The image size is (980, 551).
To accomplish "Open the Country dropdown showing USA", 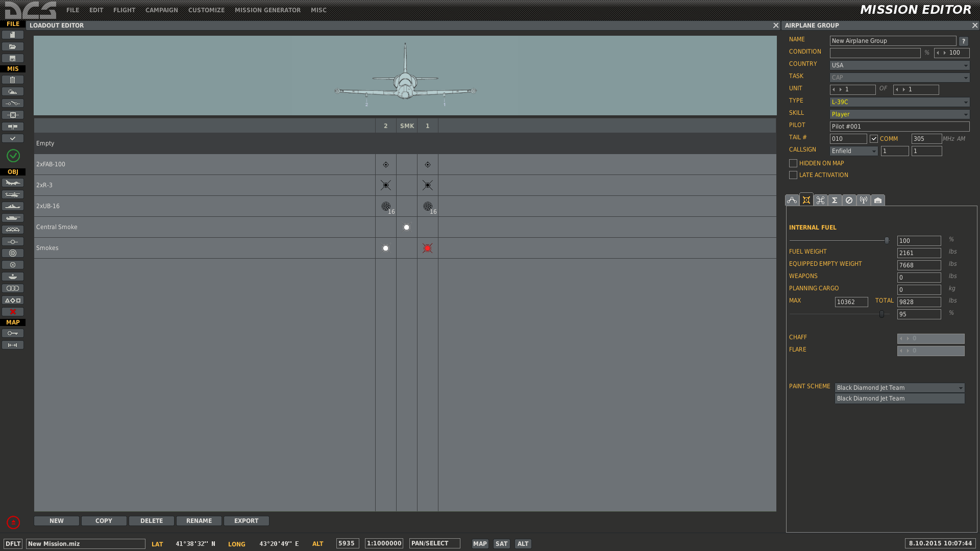I will [x=900, y=65].
